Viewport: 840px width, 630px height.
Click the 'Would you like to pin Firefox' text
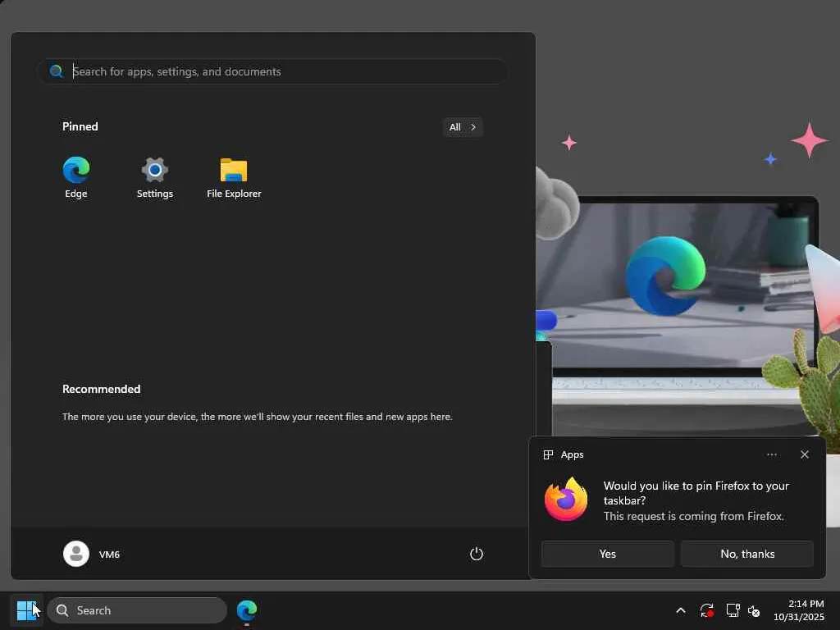696,493
